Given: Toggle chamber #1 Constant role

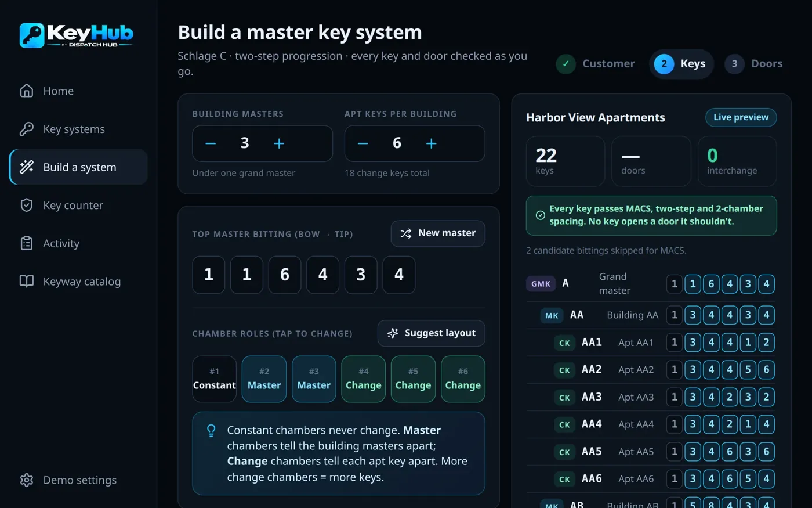Looking at the screenshot, I should [x=215, y=379].
